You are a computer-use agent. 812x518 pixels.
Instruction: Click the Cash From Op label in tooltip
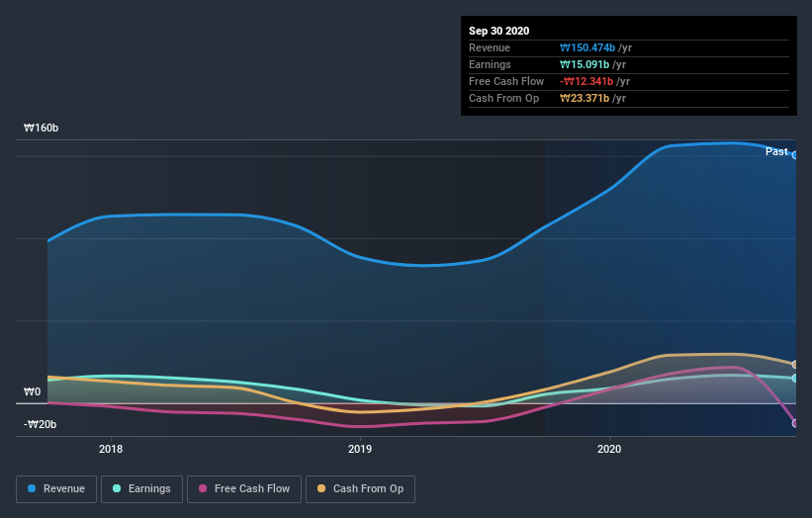(x=503, y=98)
